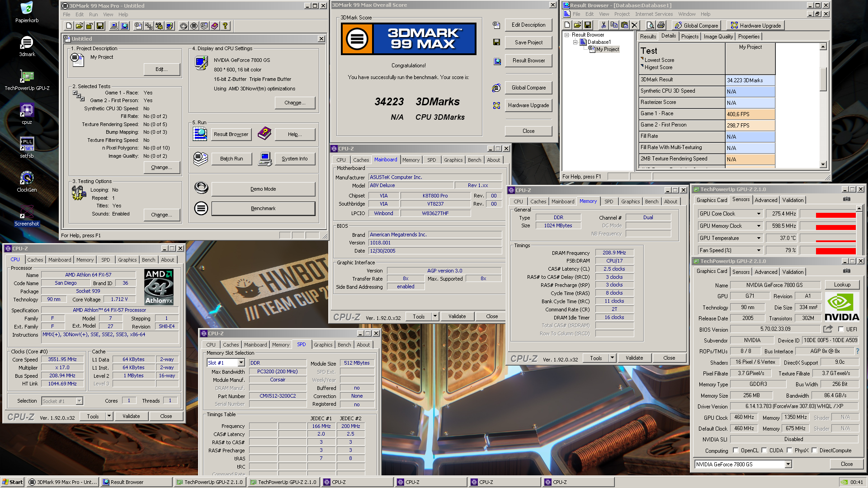Image resolution: width=868 pixels, height=488 pixels.
Task: Collapse Database1 tree node
Action: click(576, 42)
